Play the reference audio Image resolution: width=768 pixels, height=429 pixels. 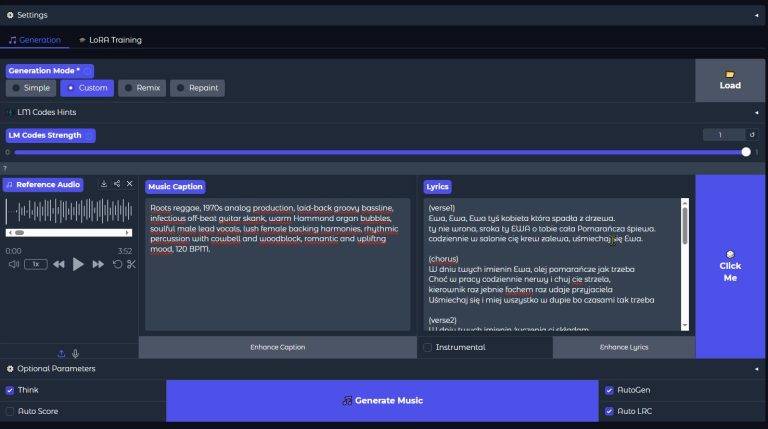tap(78, 264)
